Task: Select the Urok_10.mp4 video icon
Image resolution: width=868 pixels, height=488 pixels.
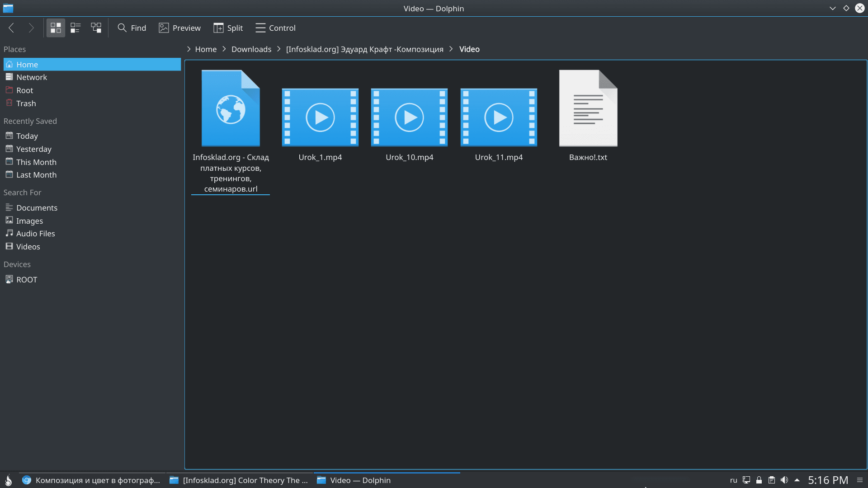Action: pyautogui.click(x=410, y=117)
